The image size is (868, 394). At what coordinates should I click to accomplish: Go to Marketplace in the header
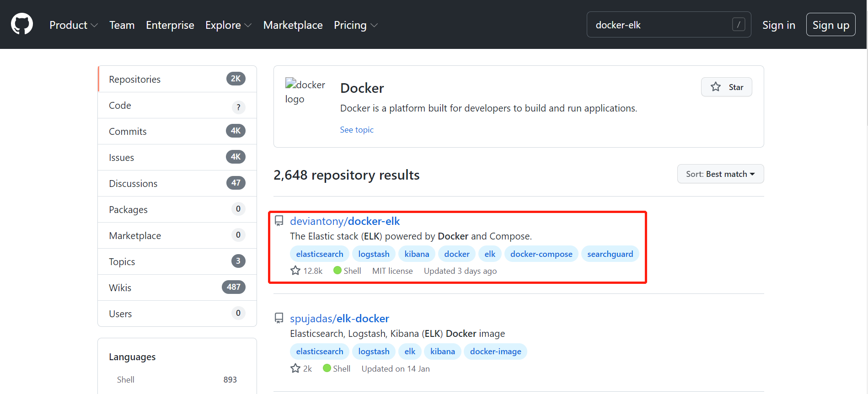click(293, 25)
